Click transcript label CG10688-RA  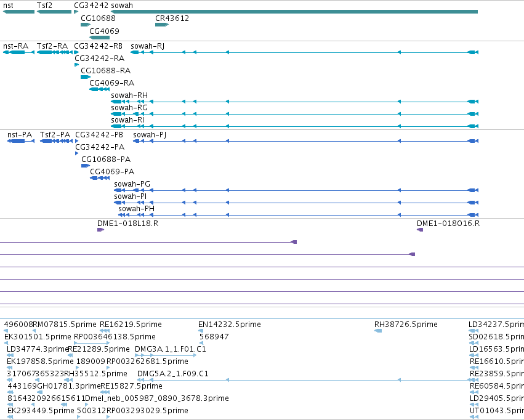(106, 70)
